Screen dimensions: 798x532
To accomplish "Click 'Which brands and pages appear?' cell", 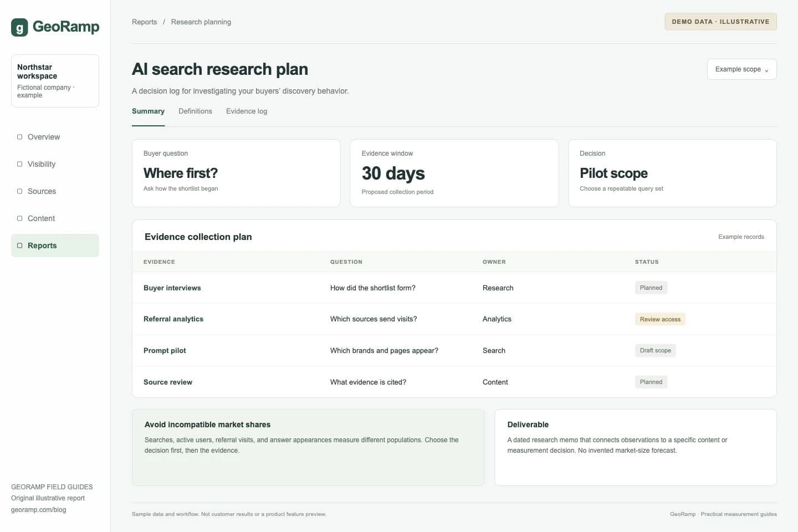I will tap(384, 351).
